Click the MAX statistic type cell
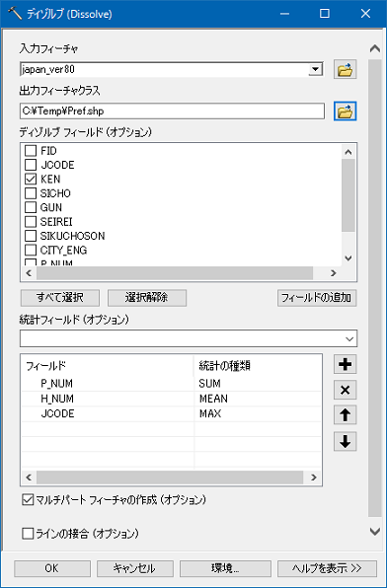 click(x=258, y=413)
